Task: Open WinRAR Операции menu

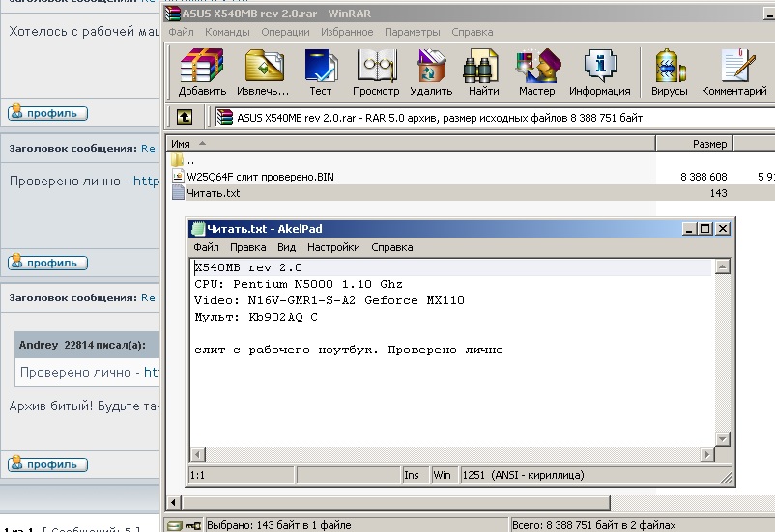Action: pos(285,32)
